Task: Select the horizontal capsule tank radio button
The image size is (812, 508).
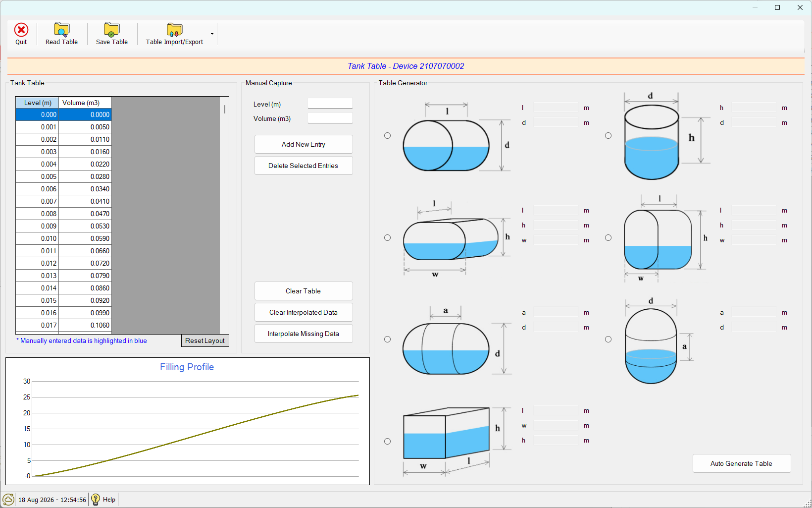Action: 388,339
